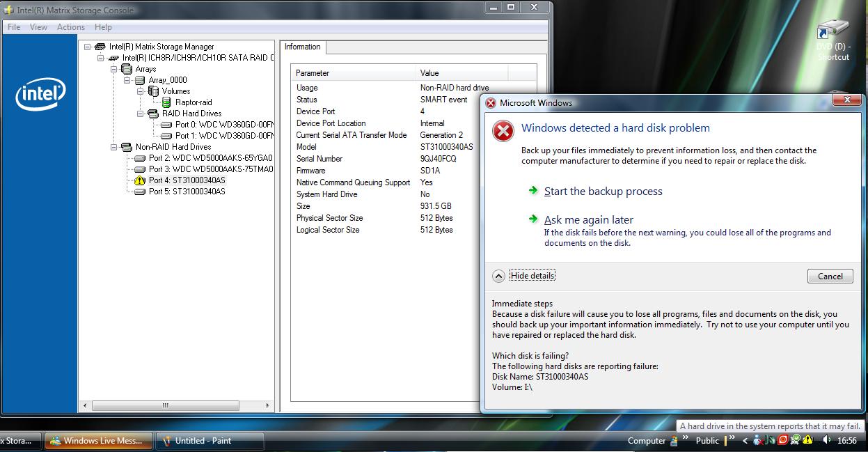Click the red circular tray icon
The image size is (868, 452).
pos(783,440)
